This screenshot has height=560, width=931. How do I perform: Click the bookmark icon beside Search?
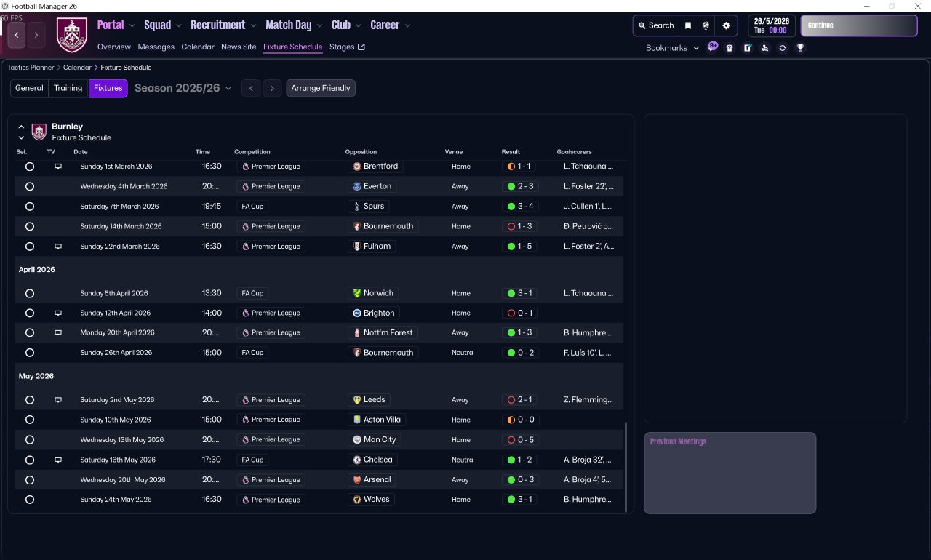[688, 25]
